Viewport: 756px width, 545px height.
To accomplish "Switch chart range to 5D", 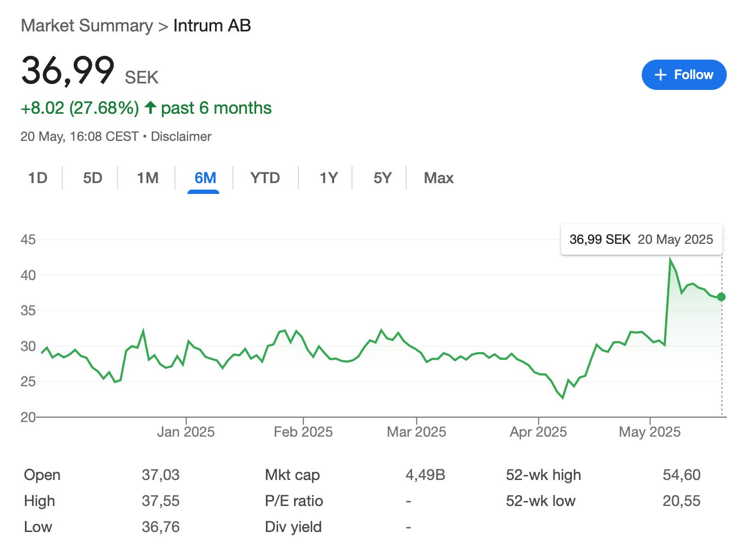I will click(x=93, y=178).
